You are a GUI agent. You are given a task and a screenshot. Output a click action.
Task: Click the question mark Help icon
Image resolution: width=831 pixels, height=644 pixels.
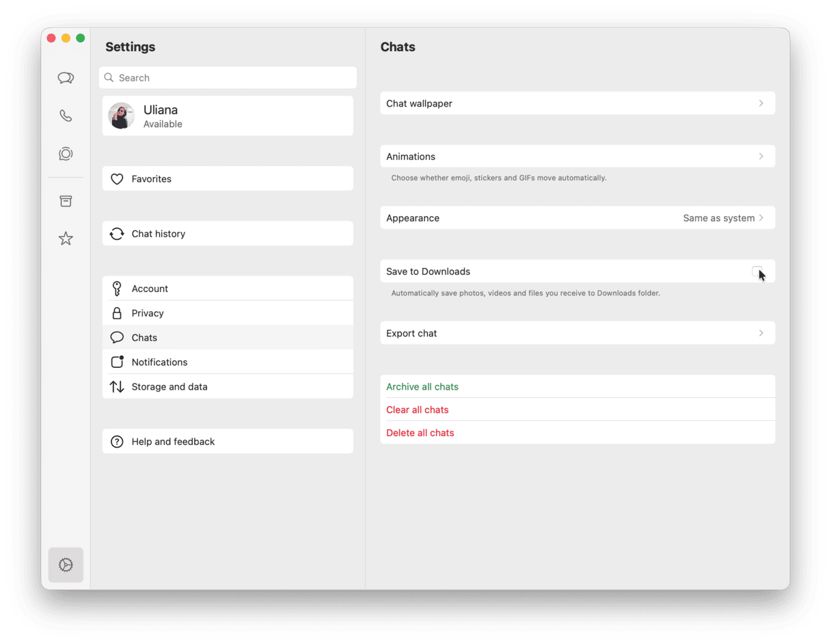click(x=117, y=442)
